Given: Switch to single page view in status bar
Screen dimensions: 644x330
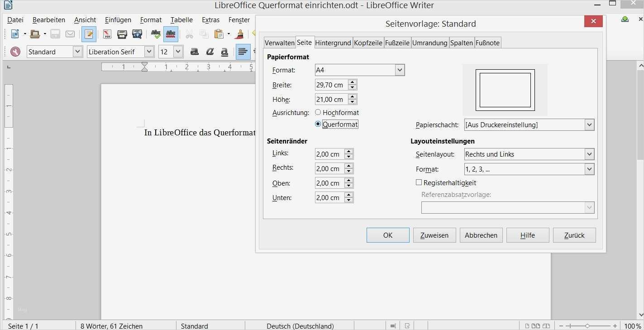Looking at the screenshot, I should click(x=527, y=326).
